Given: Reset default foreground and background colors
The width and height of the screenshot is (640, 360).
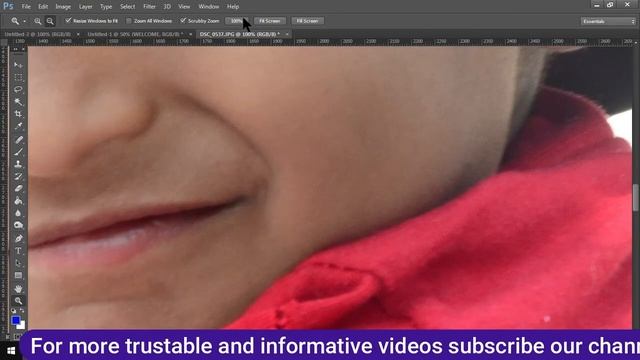Looking at the screenshot, I should click(x=13, y=311).
